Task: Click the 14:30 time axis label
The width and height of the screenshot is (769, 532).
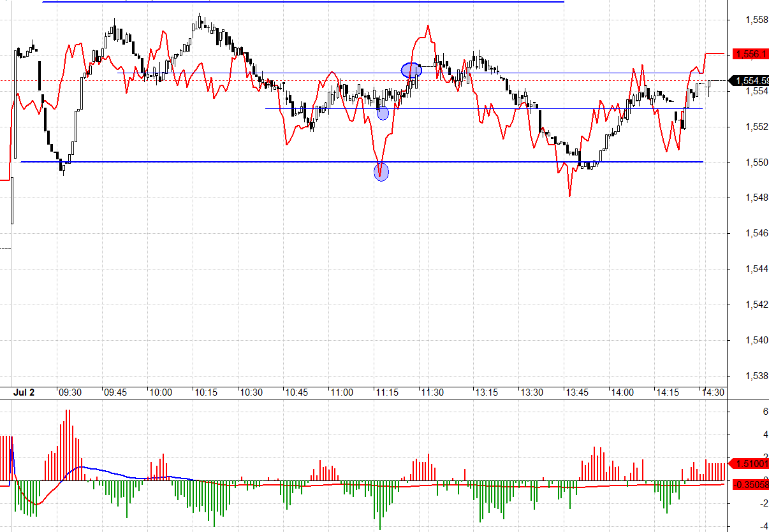Action: pos(712,392)
